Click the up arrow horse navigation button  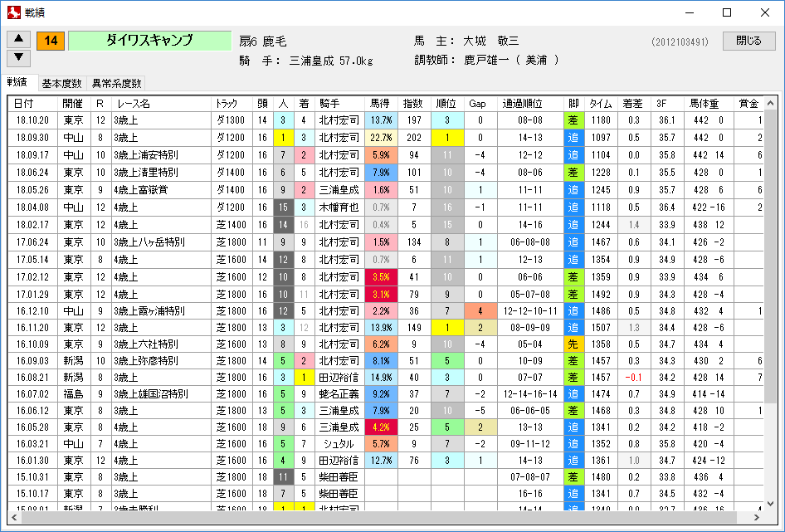pos(18,39)
